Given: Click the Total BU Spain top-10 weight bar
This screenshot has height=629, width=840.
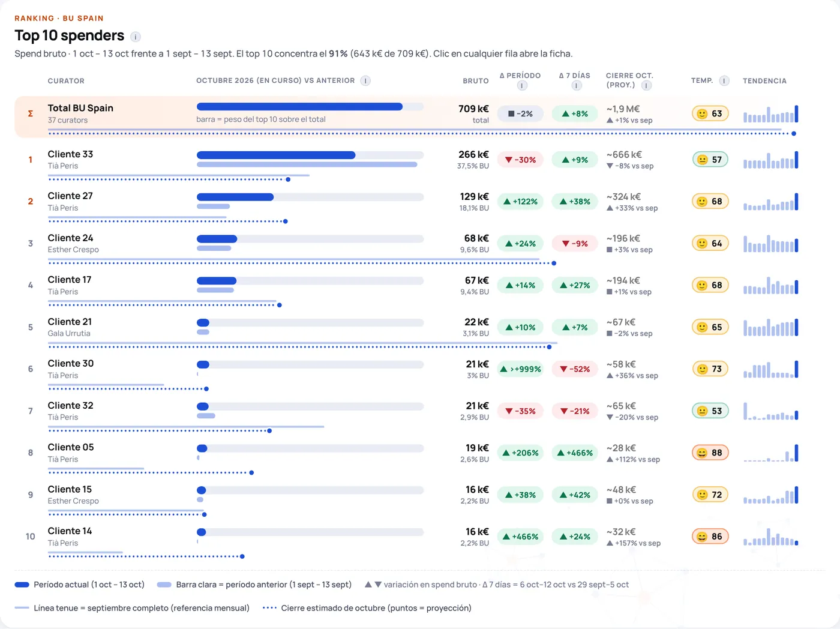Looking at the screenshot, I should (299, 107).
